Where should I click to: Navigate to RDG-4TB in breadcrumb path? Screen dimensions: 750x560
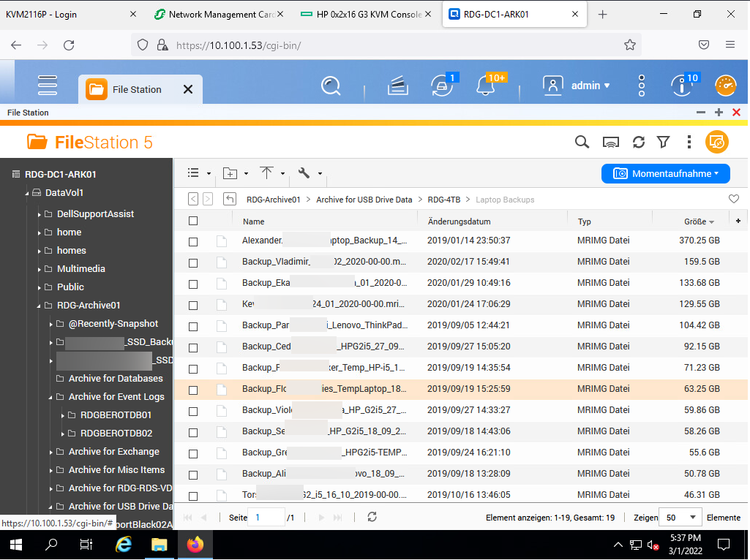coord(444,199)
